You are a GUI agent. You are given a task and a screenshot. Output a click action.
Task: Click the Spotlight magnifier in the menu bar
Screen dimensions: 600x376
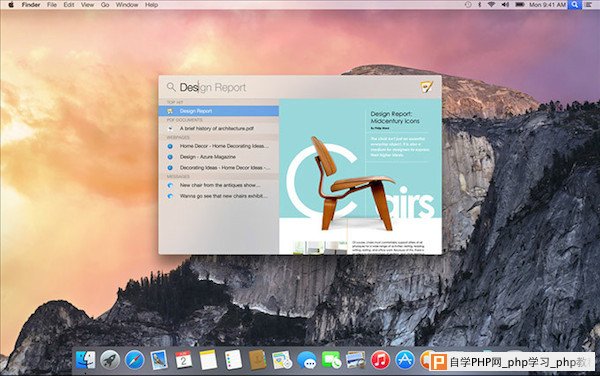(574, 5)
